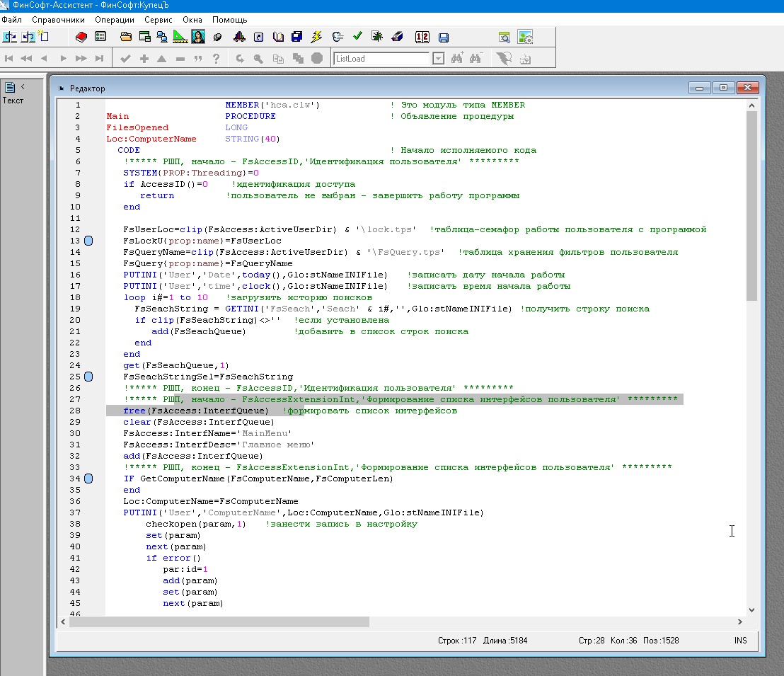Click inside the ListLoad text field
The width and height of the screenshot is (784, 676).
coord(382,59)
